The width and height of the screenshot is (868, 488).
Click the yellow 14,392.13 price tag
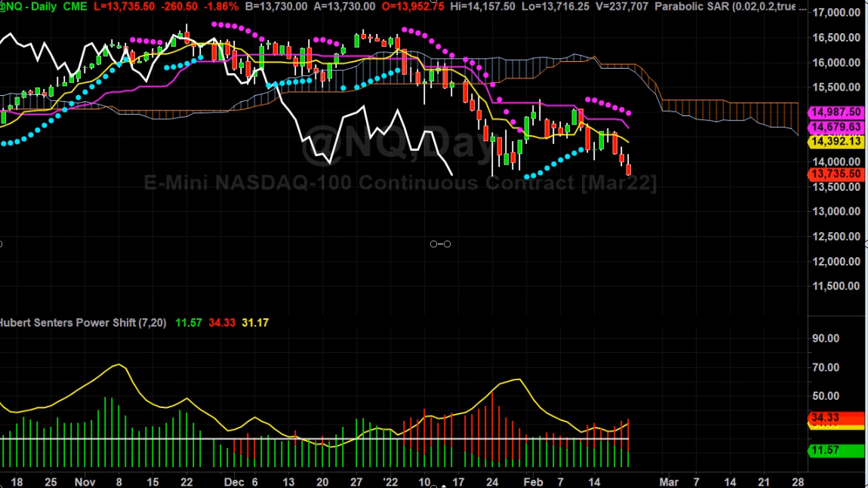click(836, 141)
